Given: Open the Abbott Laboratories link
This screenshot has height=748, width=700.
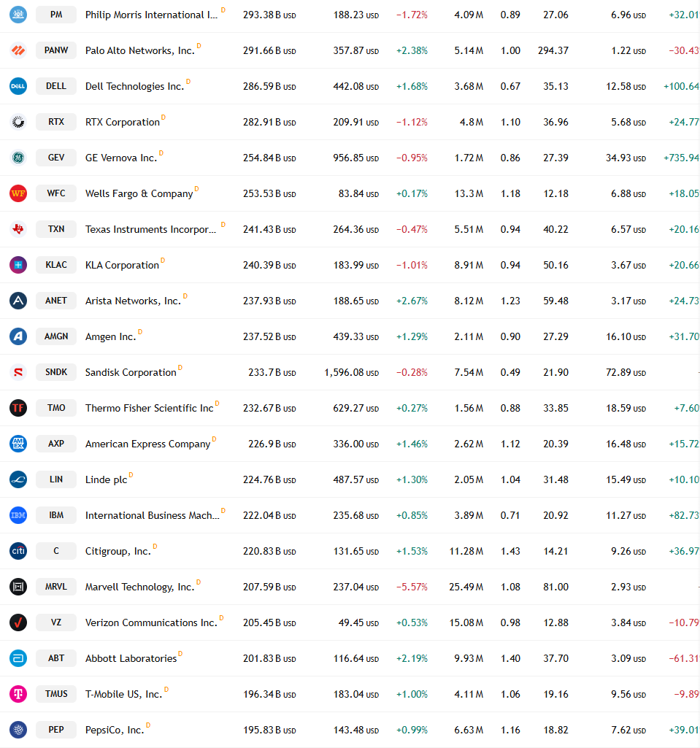Looking at the screenshot, I should click(x=131, y=659).
